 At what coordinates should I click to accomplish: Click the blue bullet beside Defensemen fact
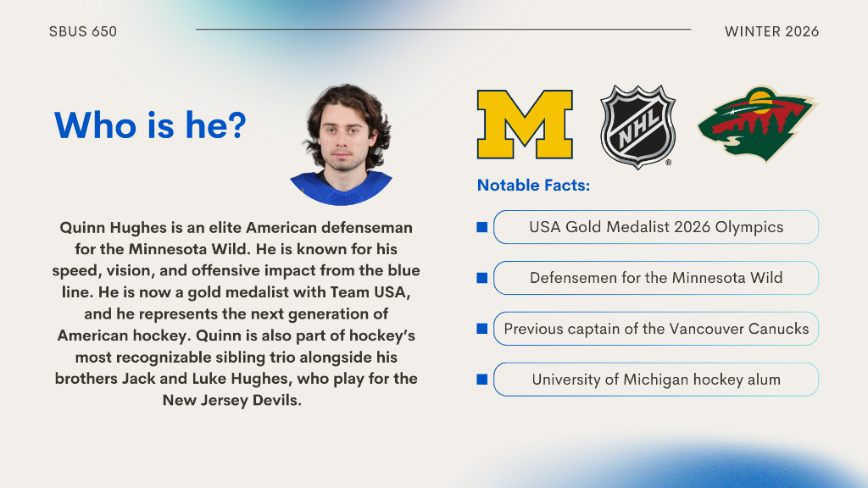[482, 278]
